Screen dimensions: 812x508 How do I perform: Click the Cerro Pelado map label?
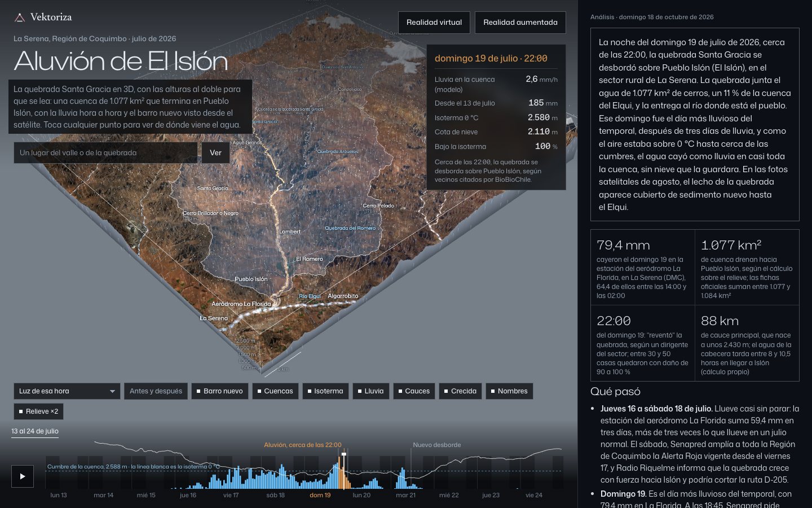[378, 205]
